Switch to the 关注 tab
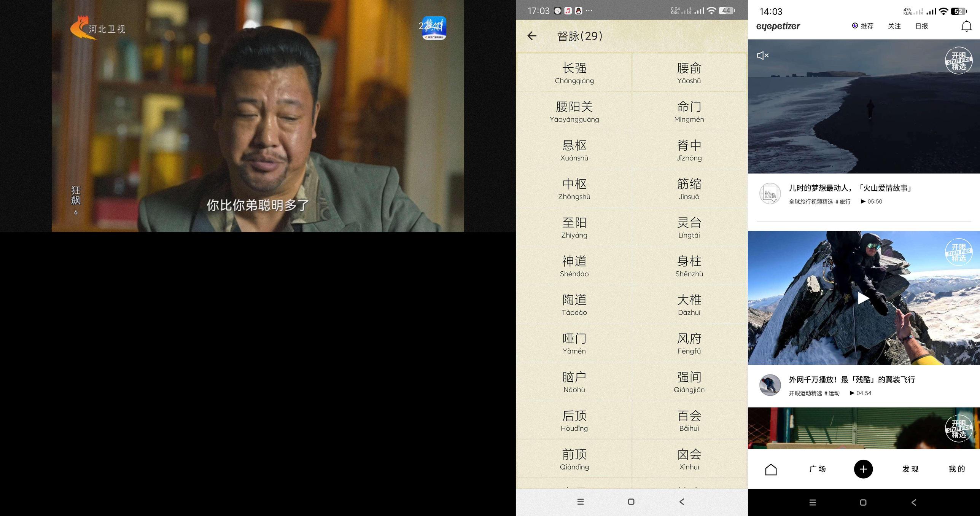The width and height of the screenshot is (980, 516). (894, 26)
